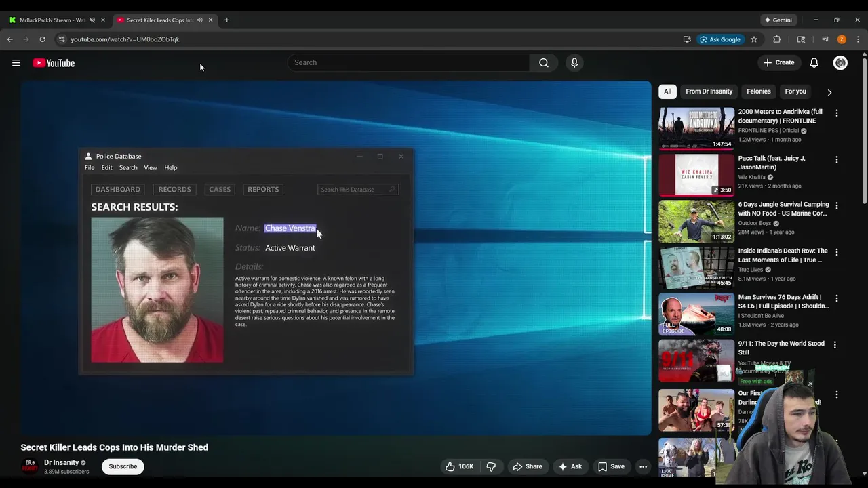Image resolution: width=868 pixels, height=488 pixels.
Task: Click the Ask button below the video
Action: [x=570, y=466]
